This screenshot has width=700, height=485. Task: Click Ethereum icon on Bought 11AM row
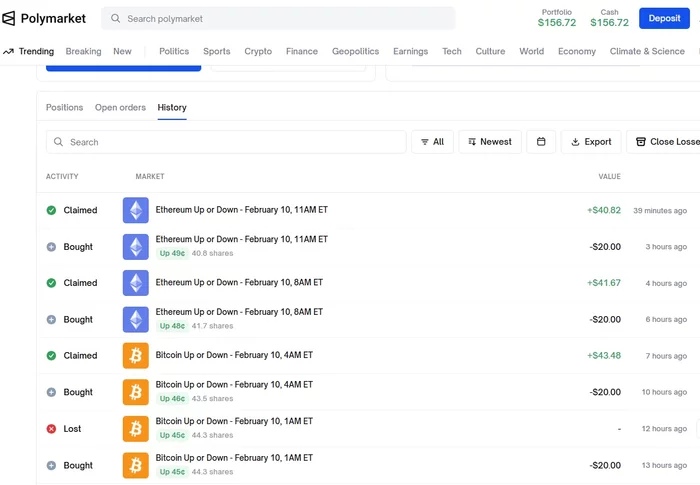click(x=136, y=247)
